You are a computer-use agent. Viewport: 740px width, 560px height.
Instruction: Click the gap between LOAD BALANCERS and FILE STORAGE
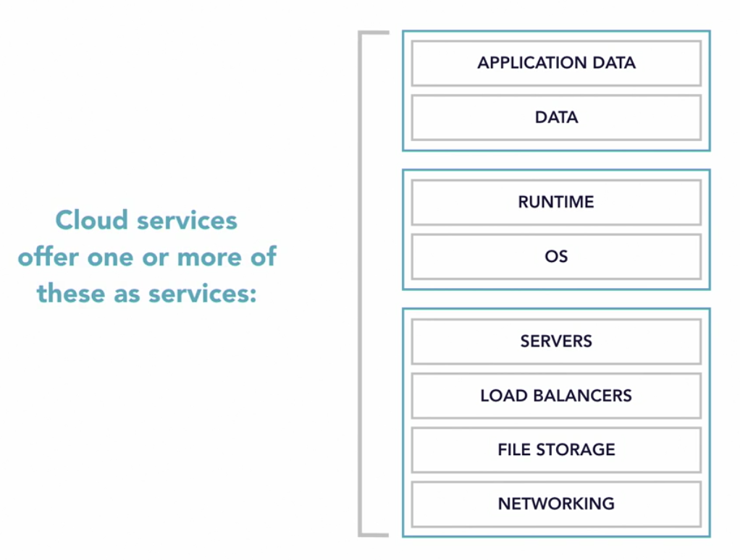point(556,423)
